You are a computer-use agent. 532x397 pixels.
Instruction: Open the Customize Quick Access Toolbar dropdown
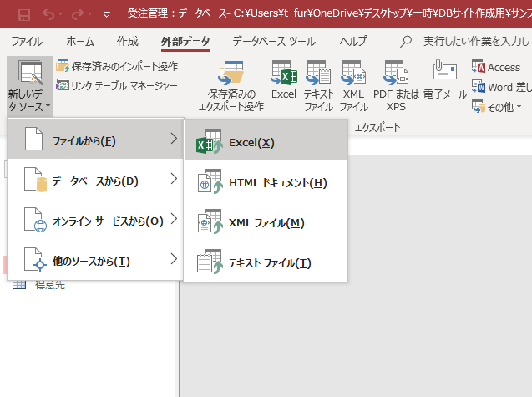coord(105,14)
